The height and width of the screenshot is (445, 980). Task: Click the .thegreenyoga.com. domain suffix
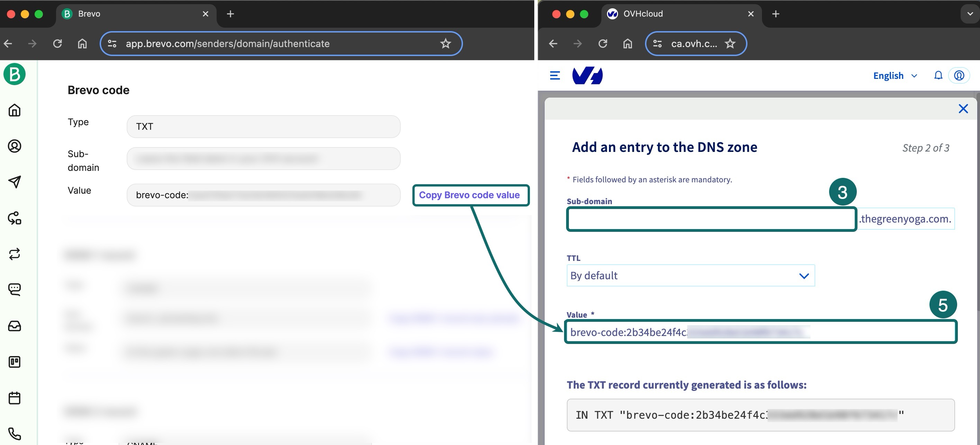pos(905,219)
